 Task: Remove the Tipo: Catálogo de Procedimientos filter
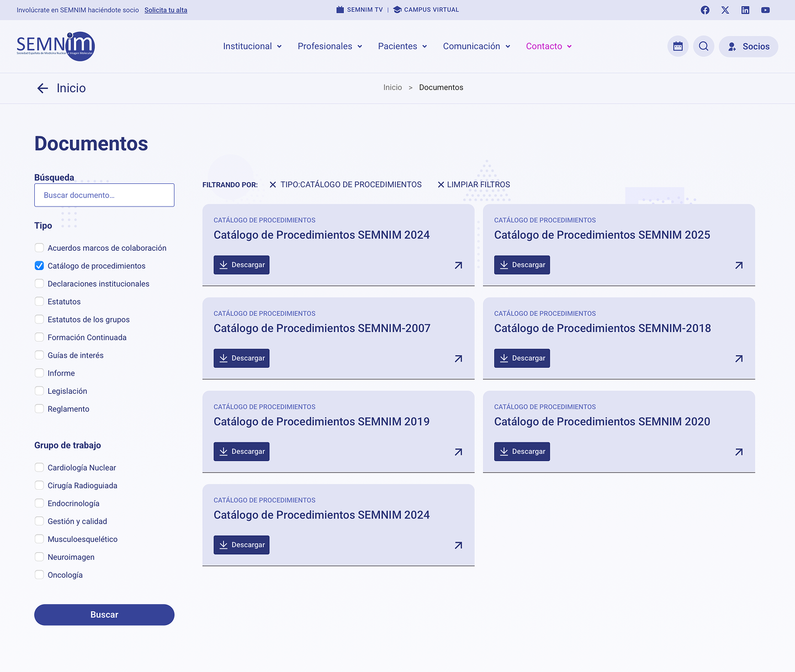273,185
